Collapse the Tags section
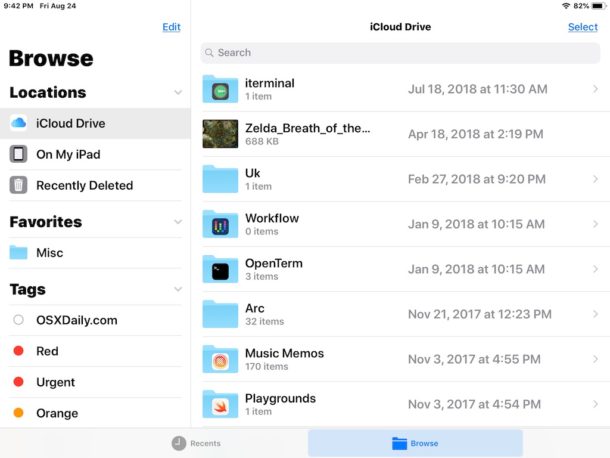The image size is (610, 458). [x=178, y=290]
